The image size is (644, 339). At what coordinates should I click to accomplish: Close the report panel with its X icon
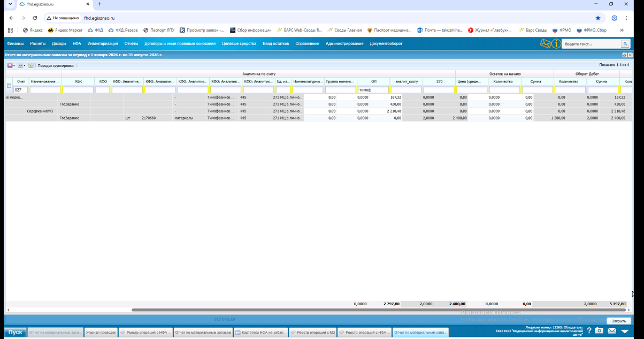(630, 55)
